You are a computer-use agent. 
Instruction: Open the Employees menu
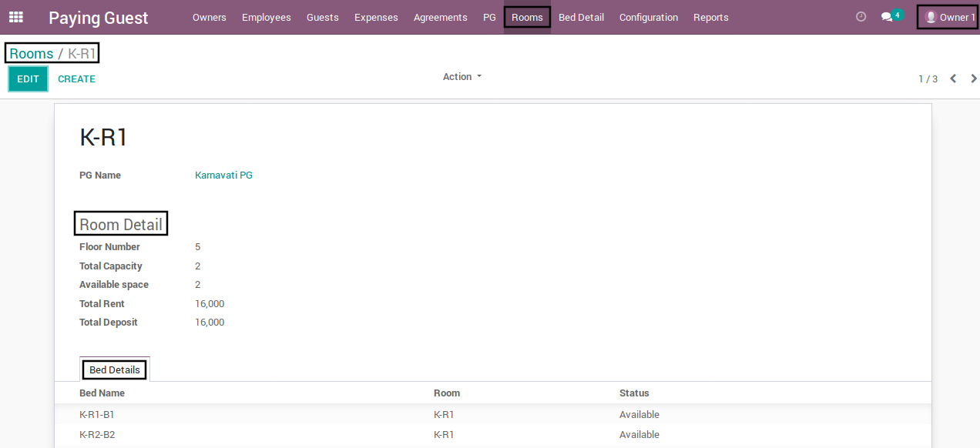[x=267, y=17]
